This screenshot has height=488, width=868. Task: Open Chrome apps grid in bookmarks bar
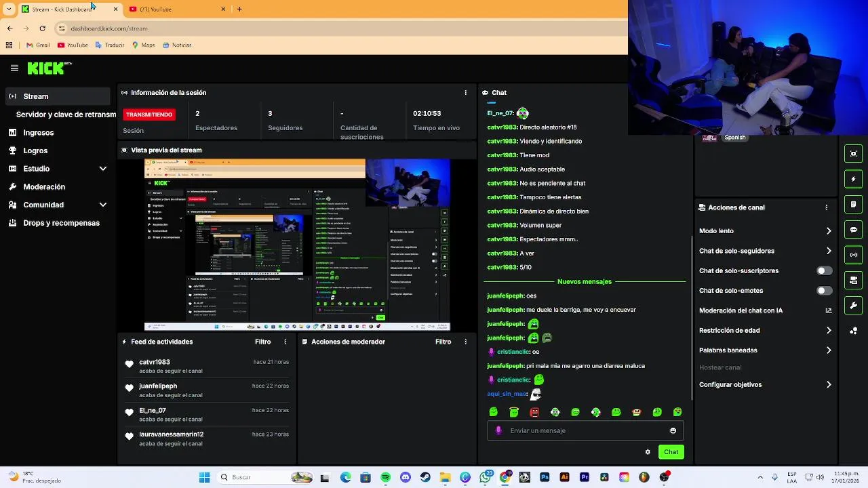tap(9, 45)
